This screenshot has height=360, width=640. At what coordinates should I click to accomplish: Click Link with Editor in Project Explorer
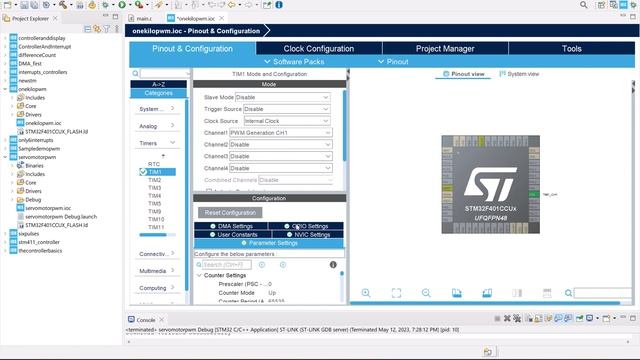[97, 29]
